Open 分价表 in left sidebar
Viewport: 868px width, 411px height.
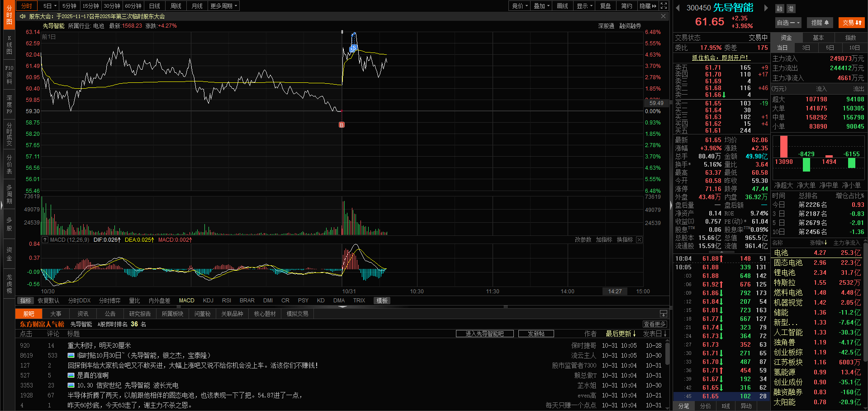9,164
